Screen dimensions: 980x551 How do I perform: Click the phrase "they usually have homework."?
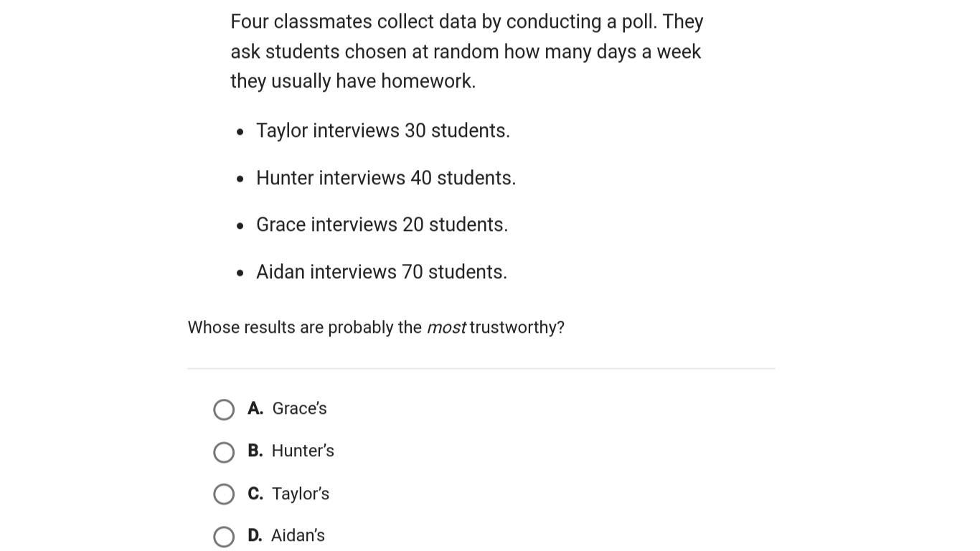tap(353, 81)
